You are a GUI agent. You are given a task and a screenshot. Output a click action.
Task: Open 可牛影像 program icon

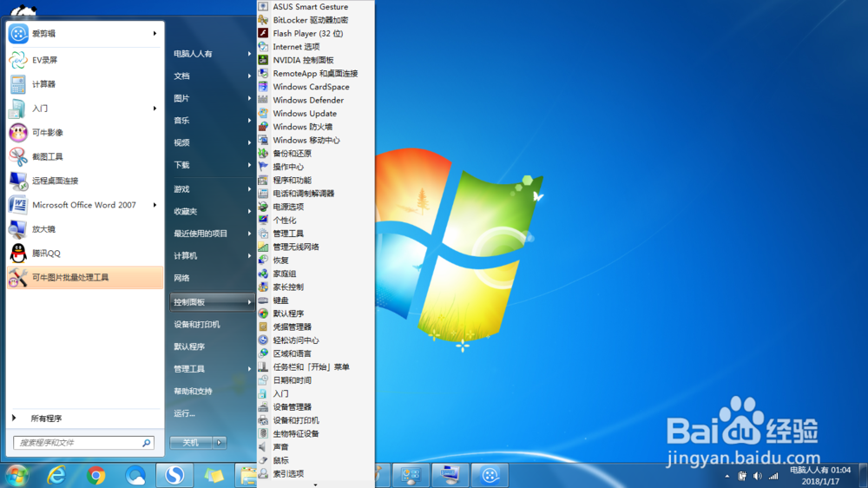pos(18,132)
